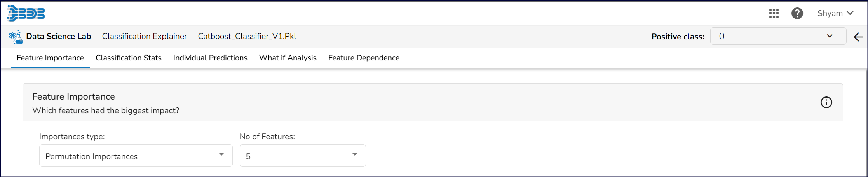Screen dimensions: 868x177
Task: Go to the What if Analysis tab
Action: [x=288, y=58]
